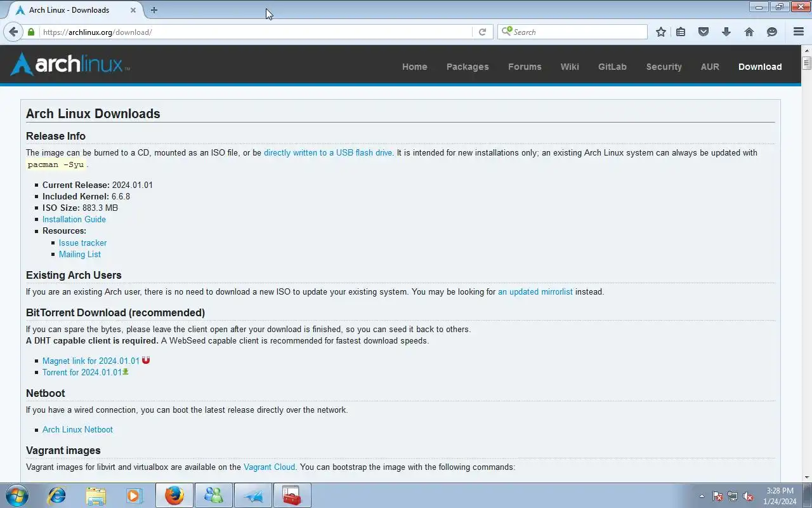812x508 pixels.
Task: Click Magnet link for 2024.01.01
Action: point(91,361)
